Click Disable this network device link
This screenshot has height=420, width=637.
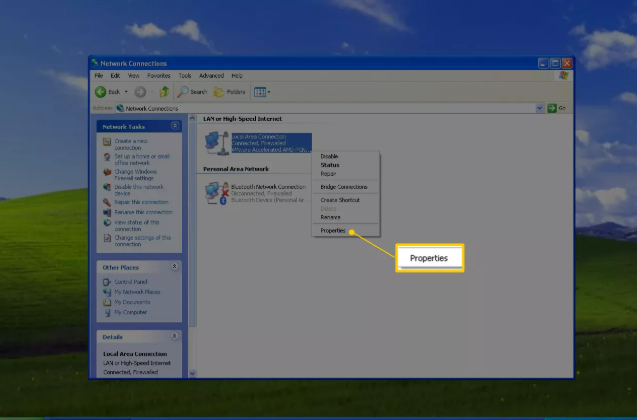[x=139, y=190]
